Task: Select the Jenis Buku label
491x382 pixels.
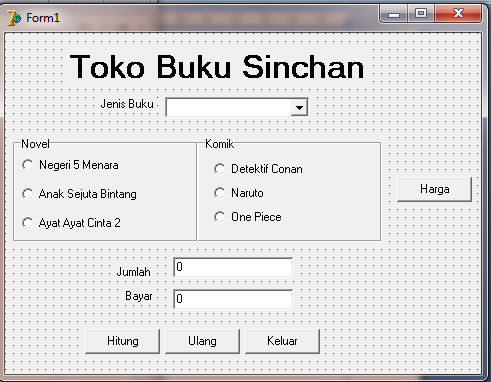Action: (127, 104)
